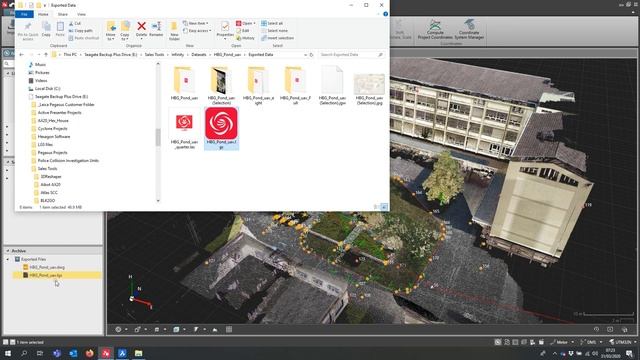Screen dimensions: 640x360
Task: Click the navigation pane scrollbar thumb
Action: (x=158, y=137)
